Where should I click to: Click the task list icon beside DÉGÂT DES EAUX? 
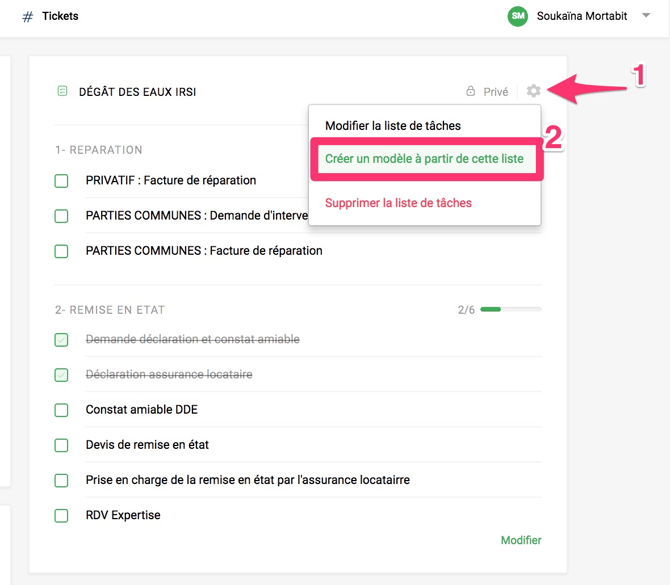point(62,91)
